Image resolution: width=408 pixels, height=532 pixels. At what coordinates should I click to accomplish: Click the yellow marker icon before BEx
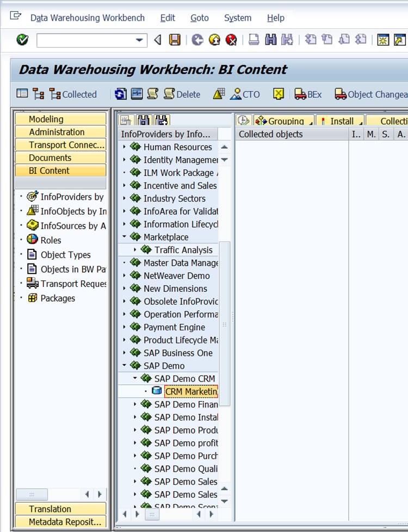(x=278, y=93)
